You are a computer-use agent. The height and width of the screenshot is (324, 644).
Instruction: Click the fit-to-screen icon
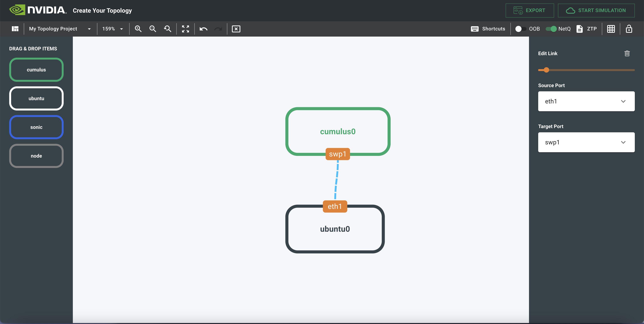[185, 29]
